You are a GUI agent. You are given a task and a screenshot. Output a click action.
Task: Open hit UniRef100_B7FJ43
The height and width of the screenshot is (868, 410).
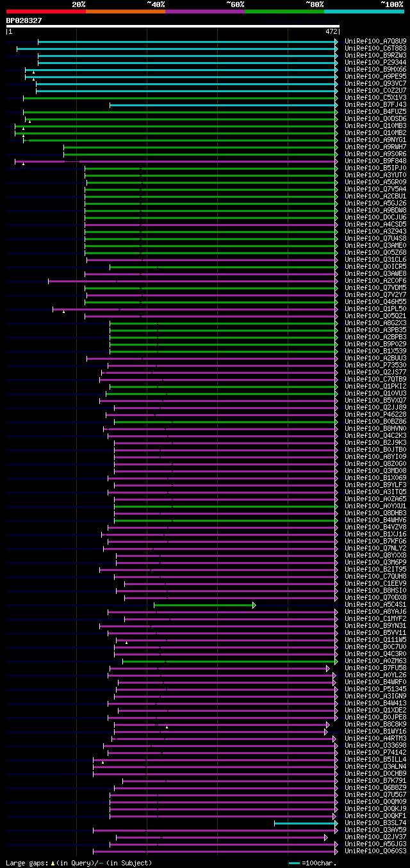(x=375, y=104)
